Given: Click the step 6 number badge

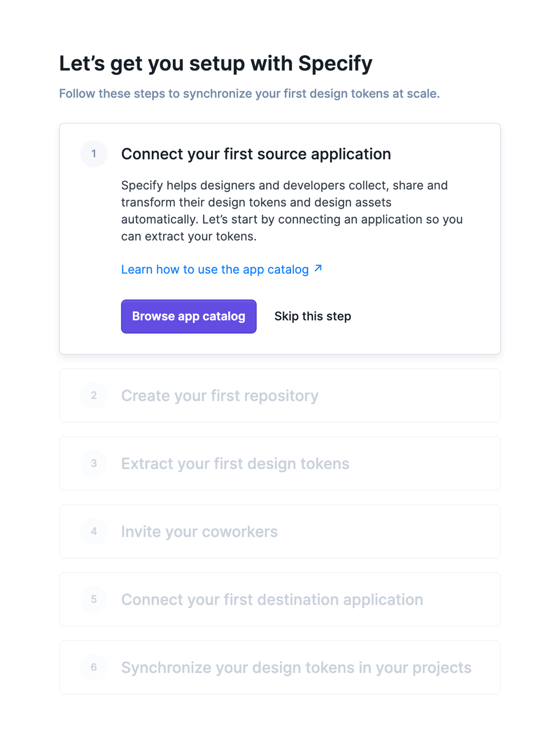Looking at the screenshot, I should pyautogui.click(x=94, y=667).
